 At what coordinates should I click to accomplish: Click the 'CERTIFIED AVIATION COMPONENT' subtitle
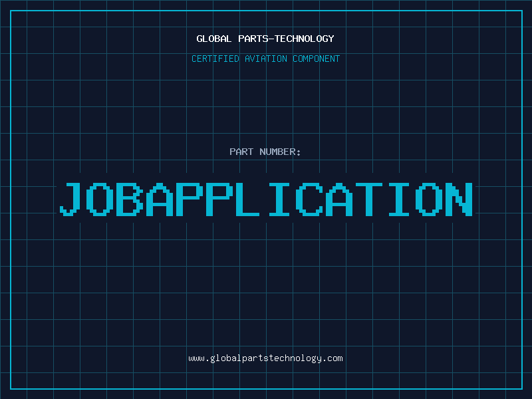point(265,59)
